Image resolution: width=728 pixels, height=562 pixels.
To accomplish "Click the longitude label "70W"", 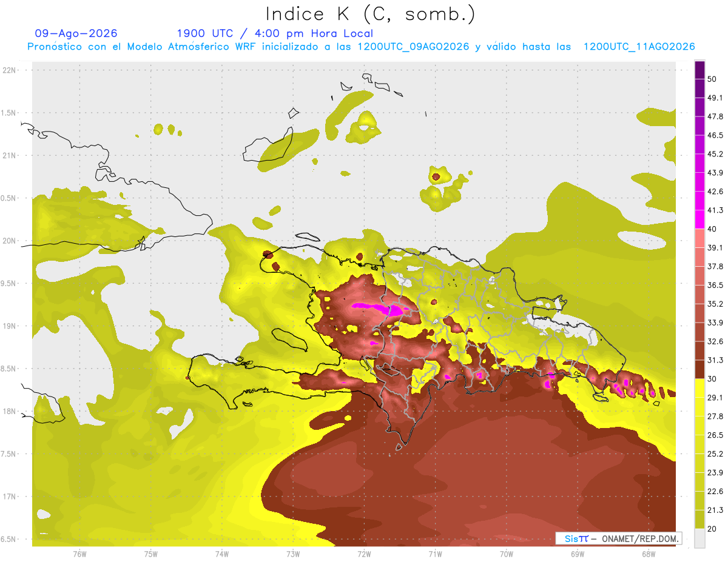I will pos(507,555).
